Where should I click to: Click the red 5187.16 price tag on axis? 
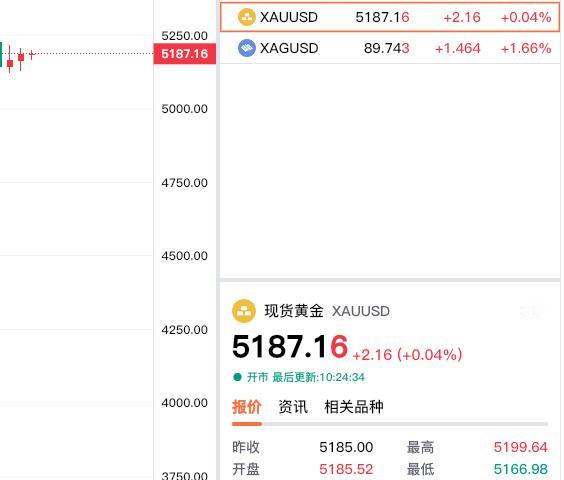[185, 54]
